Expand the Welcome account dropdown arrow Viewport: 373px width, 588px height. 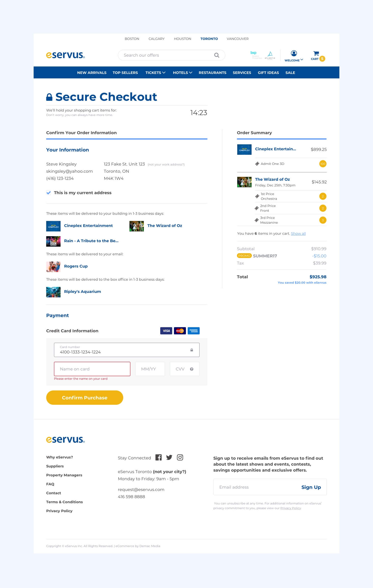[302, 60]
